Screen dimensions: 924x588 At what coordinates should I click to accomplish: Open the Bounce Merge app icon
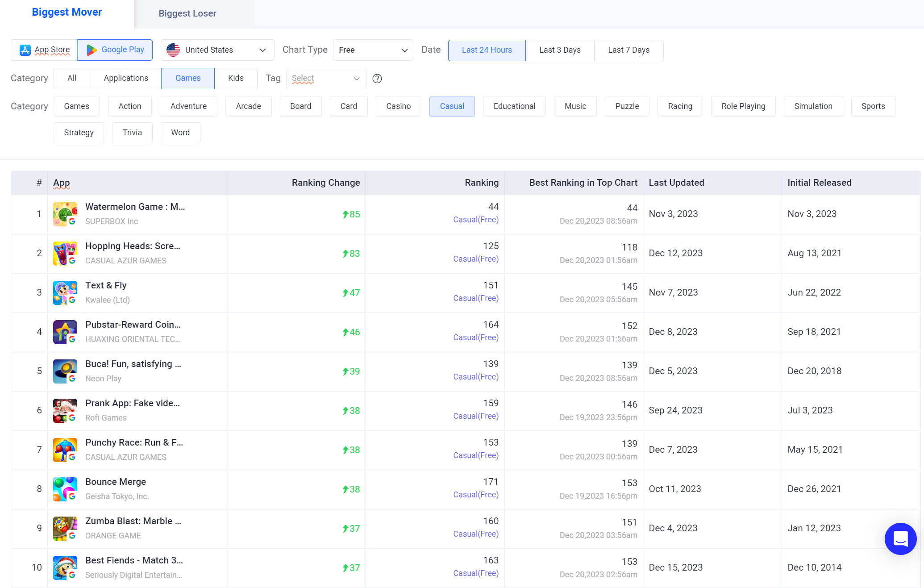(x=65, y=489)
